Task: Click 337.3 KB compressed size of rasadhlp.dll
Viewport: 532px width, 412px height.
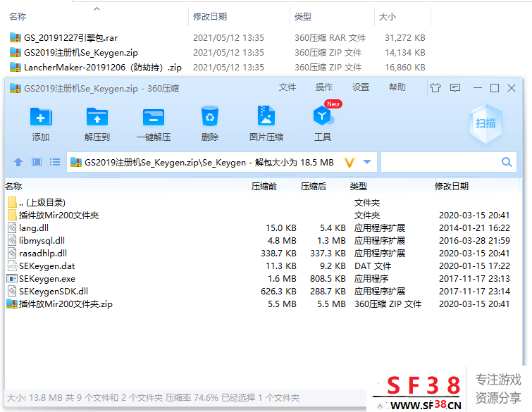Action: pos(328,254)
